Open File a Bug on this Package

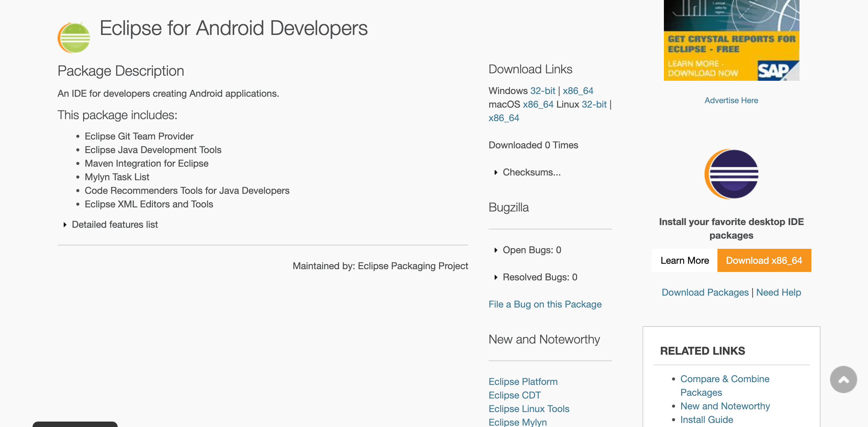[x=545, y=304]
